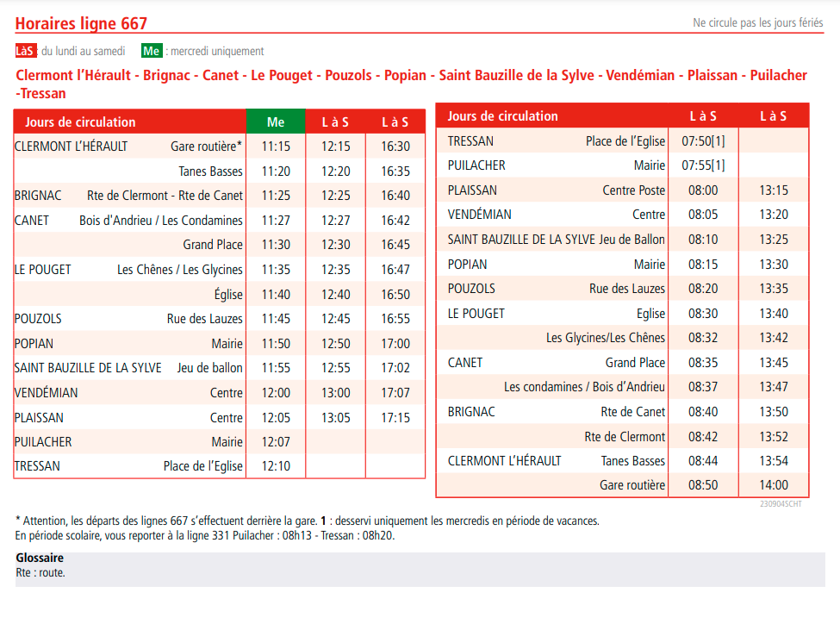840x630 pixels.
Task: Click the 16:42 time cell
Action: pyautogui.click(x=395, y=220)
